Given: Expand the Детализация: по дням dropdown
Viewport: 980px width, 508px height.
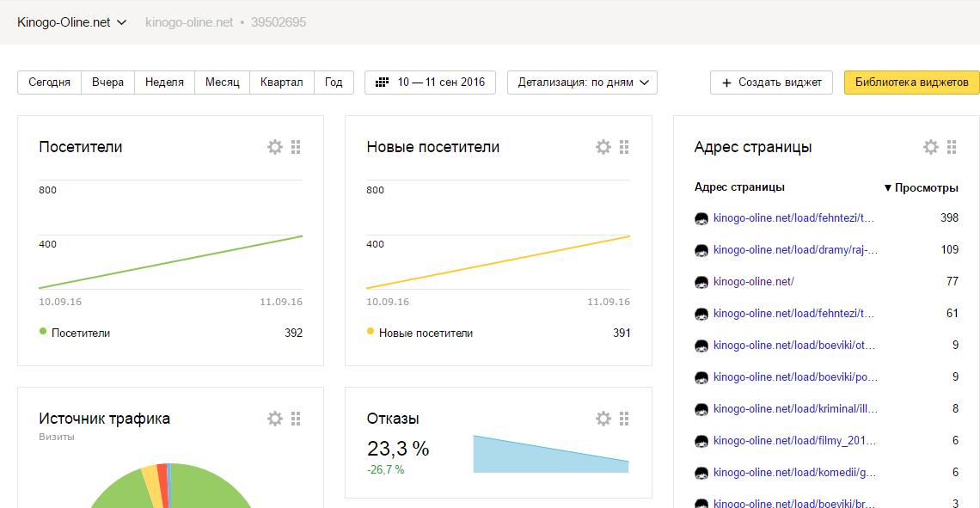Looking at the screenshot, I should (582, 83).
